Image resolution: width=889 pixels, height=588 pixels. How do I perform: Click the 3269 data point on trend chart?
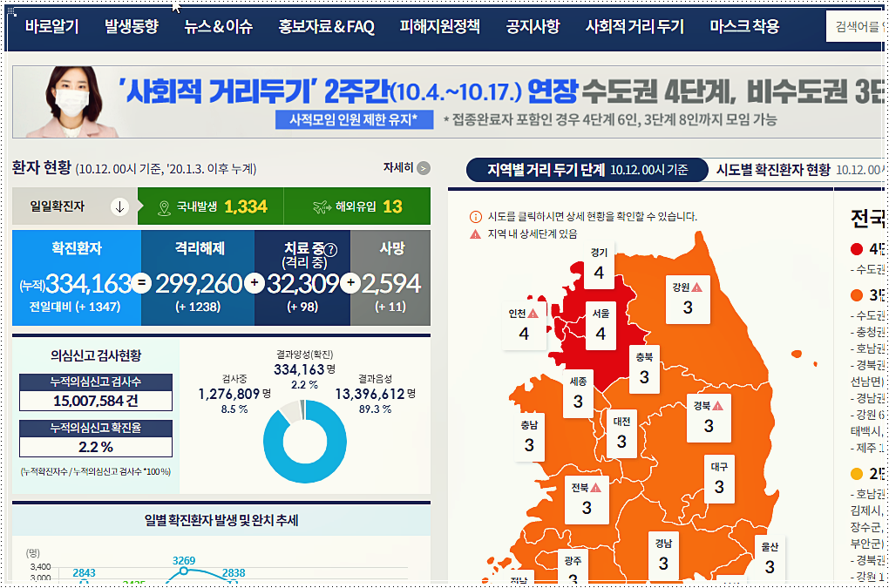click(x=184, y=571)
